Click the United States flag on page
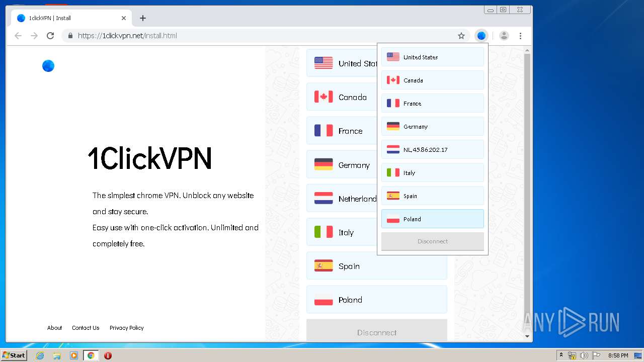This screenshot has height=362, width=644. 324,63
